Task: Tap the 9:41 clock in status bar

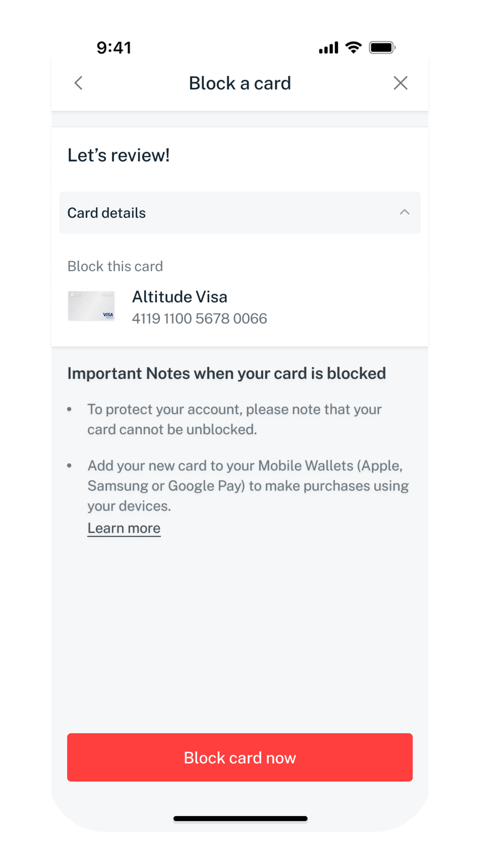Action: coord(114,48)
